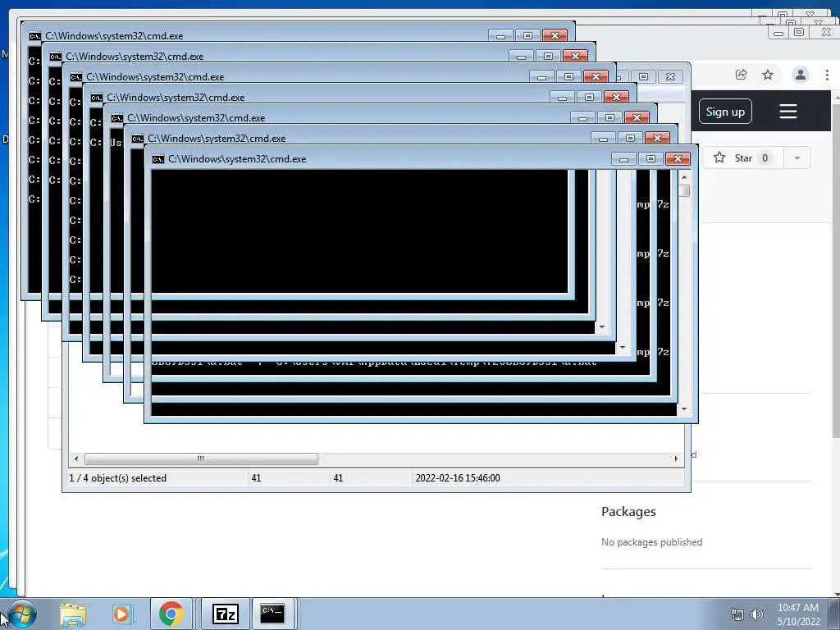The height and width of the screenshot is (630, 840).
Task: Click the Windows Start orb
Action: [x=22, y=614]
